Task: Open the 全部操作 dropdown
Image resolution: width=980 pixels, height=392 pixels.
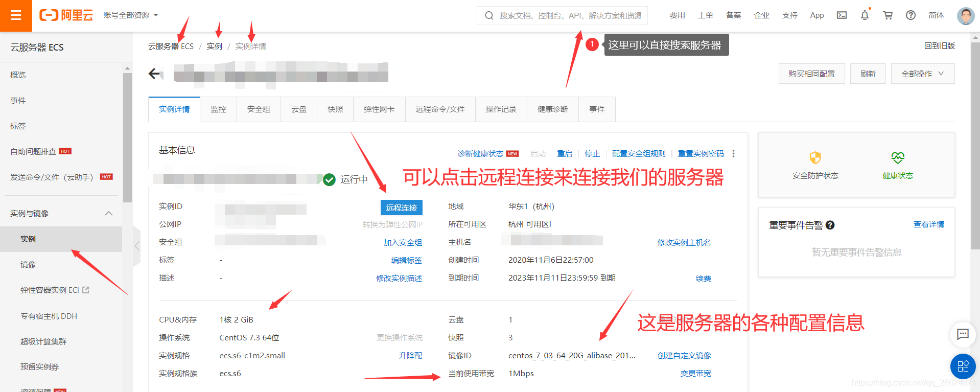Action: point(922,74)
